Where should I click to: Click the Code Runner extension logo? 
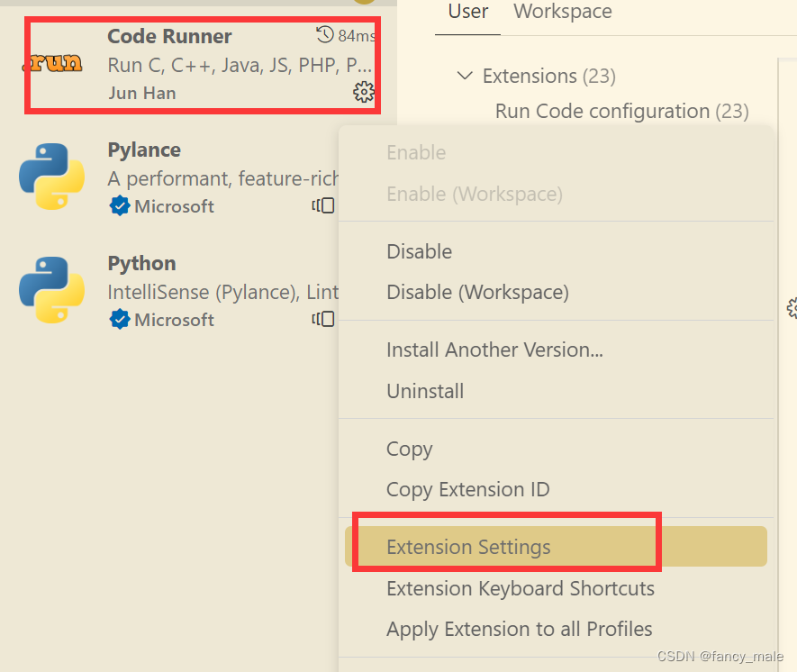pos(51,63)
